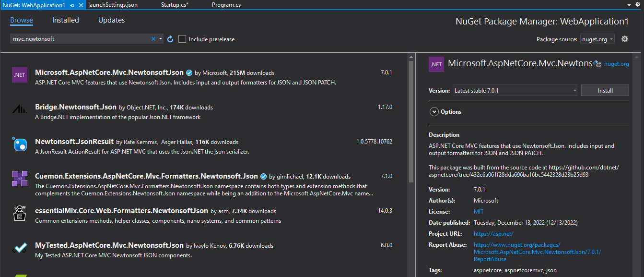
Task: Follow the https://asp.net/ project URL
Action: click(x=493, y=233)
